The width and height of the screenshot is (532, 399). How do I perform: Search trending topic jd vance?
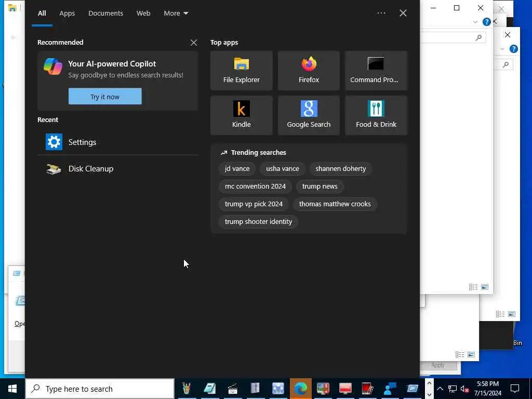[x=237, y=169]
